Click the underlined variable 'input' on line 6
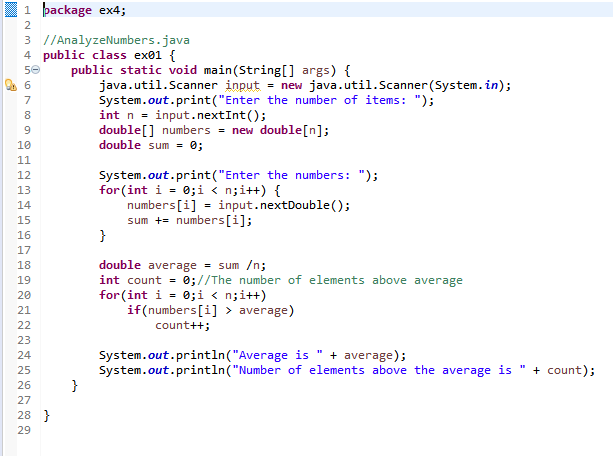Viewport: 613px width, 456px height. pos(242,85)
